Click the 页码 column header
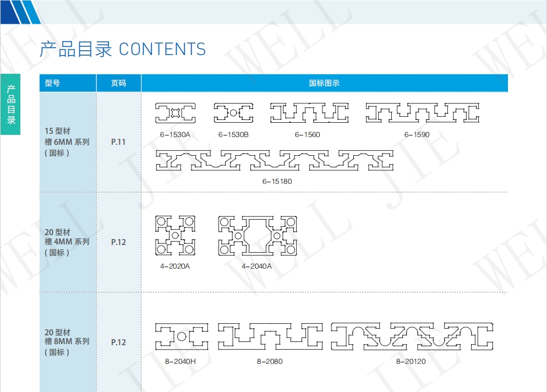 click(119, 83)
